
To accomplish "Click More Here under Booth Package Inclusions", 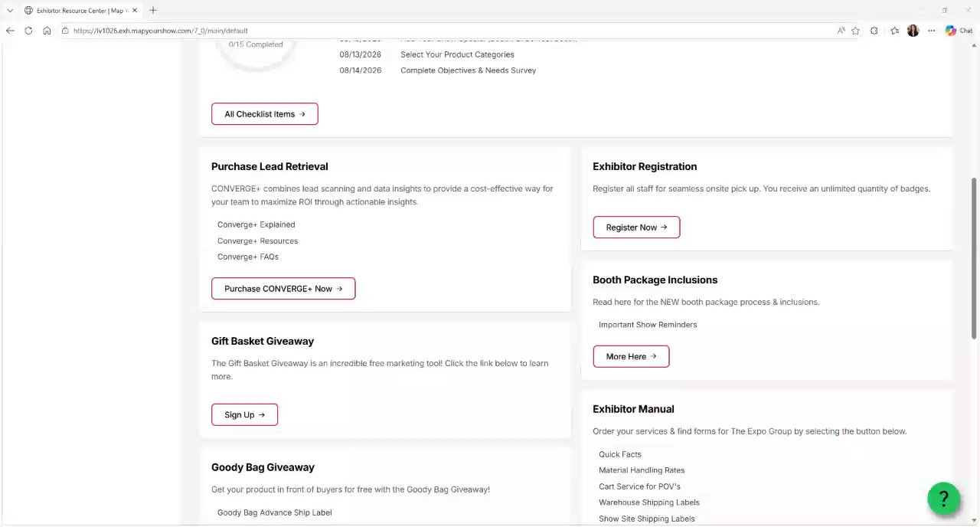I will [x=631, y=356].
